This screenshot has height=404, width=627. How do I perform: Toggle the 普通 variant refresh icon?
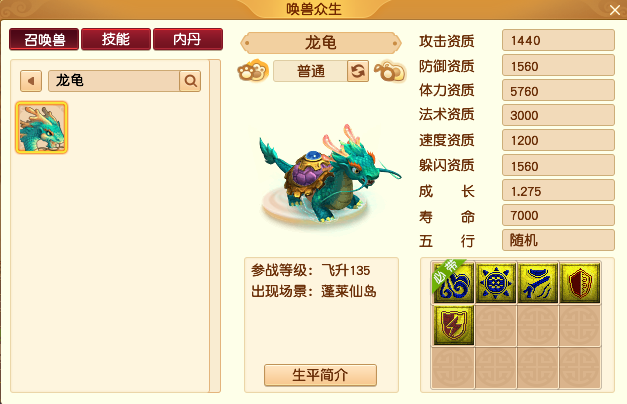357,71
